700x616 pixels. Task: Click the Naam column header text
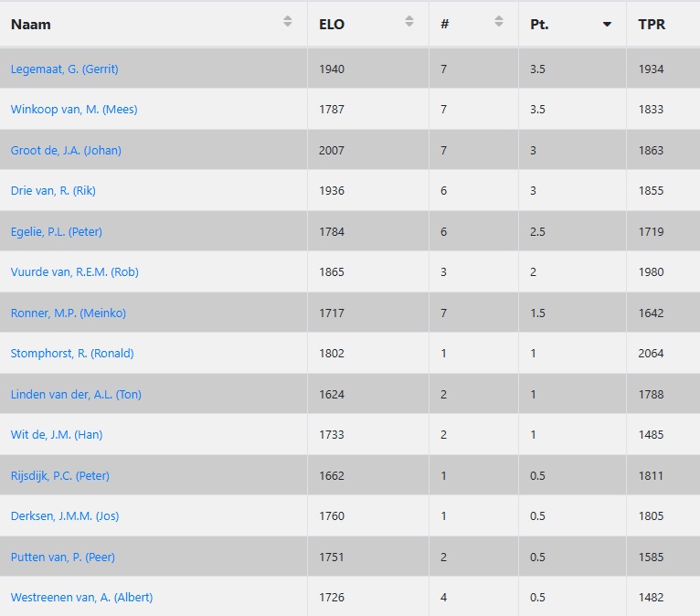click(x=31, y=25)
